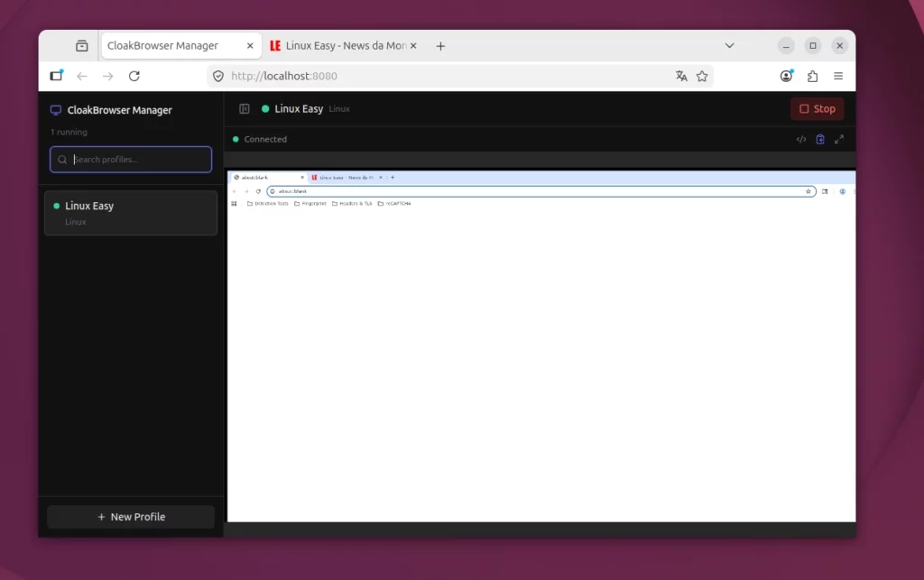The width and height of the screenshot is (924, 580).
Task: Go back in remote browser
Action: [x=235, y=191]
